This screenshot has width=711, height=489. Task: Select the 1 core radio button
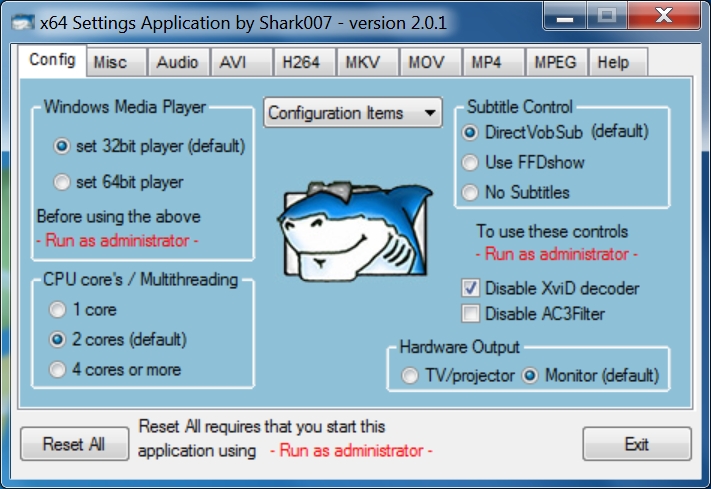click(x=59, y=310)
